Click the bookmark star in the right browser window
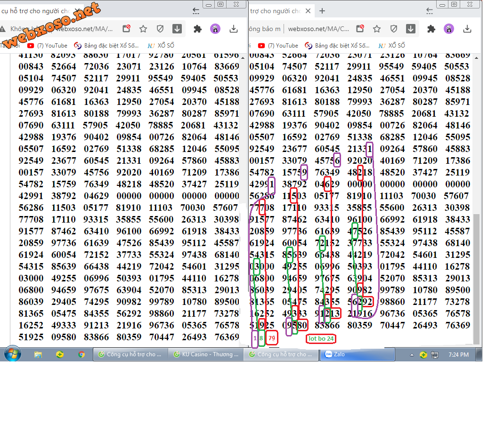This screenshot has width=488, height=448. click(377, 29)
